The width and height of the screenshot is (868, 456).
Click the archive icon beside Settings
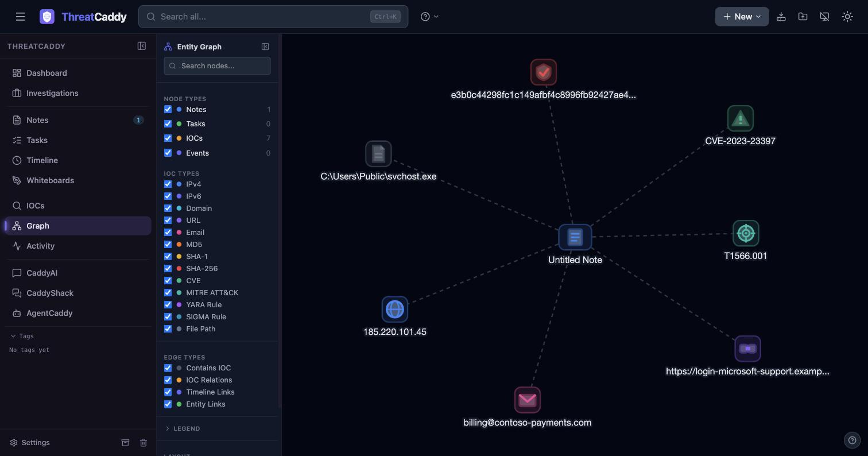tap(125, 443)
